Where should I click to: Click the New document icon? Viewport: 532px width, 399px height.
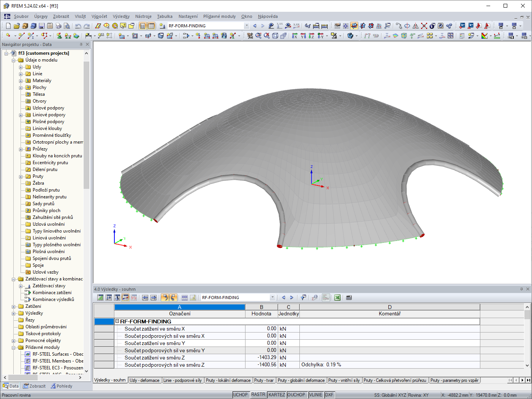pos(8,26)
